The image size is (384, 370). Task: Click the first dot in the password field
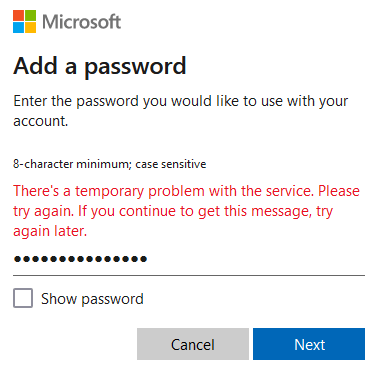coord(17,259)
